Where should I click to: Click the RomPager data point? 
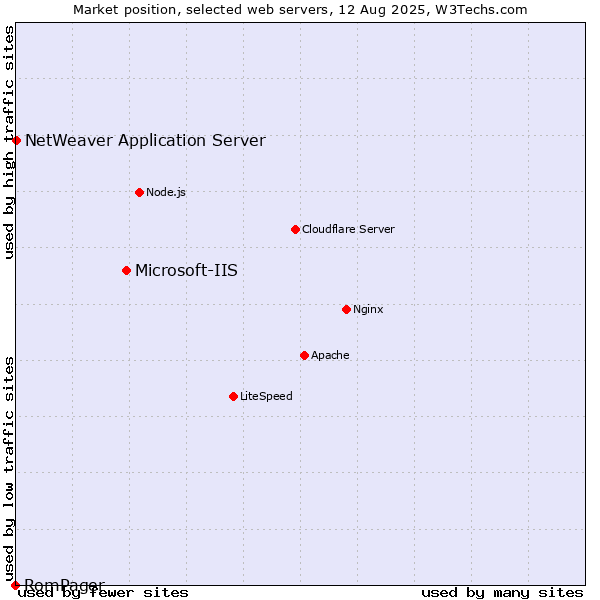15,585
